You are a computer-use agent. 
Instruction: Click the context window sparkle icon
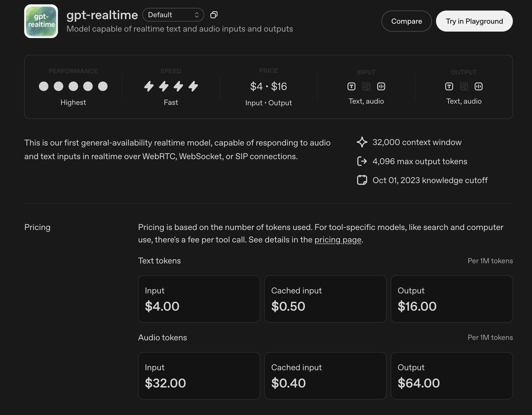[362, 142]
